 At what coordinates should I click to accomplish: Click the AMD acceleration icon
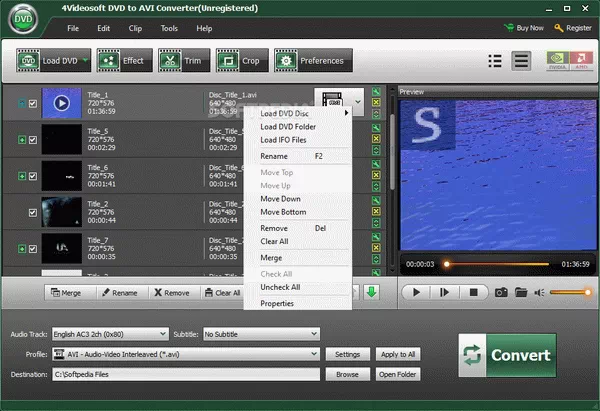tap(581, 60)
